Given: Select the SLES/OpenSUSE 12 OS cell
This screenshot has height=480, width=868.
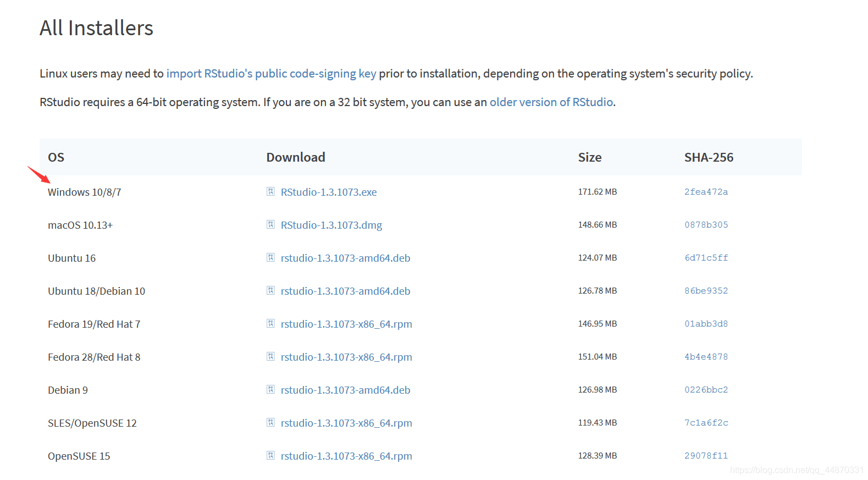Looking at the screenshot, I should click(x=92, y=423).
